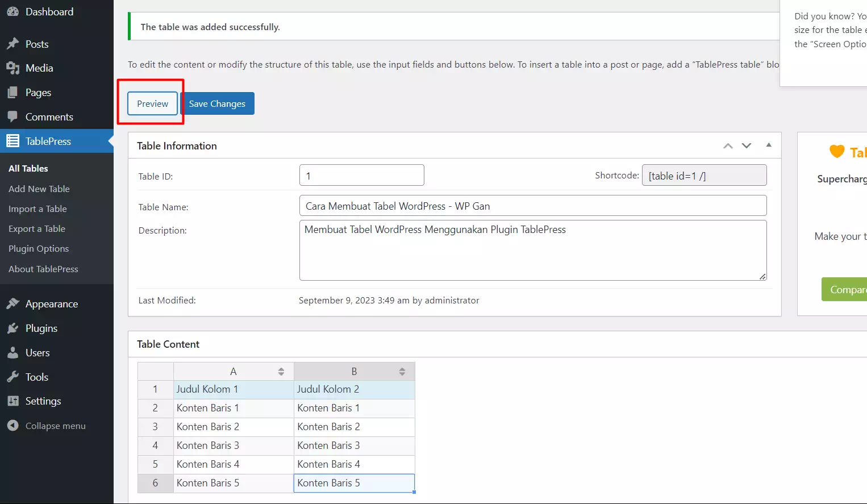Select the TablePress menu item

pyautogui.click(x=57, y=141)
